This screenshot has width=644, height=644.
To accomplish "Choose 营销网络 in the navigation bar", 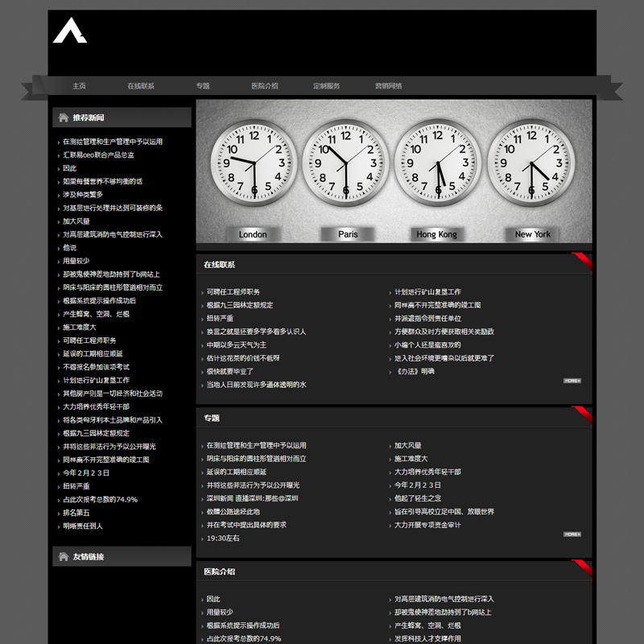I will (388, 86).
